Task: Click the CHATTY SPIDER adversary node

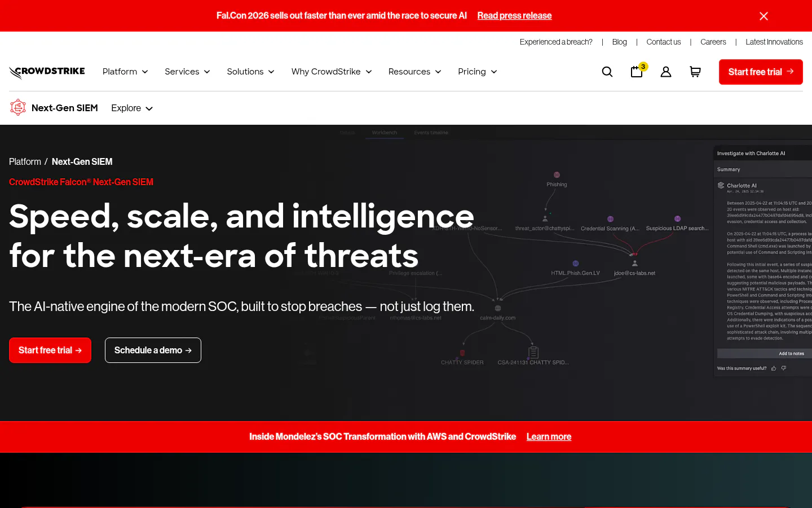Action: tap(462, 357)
